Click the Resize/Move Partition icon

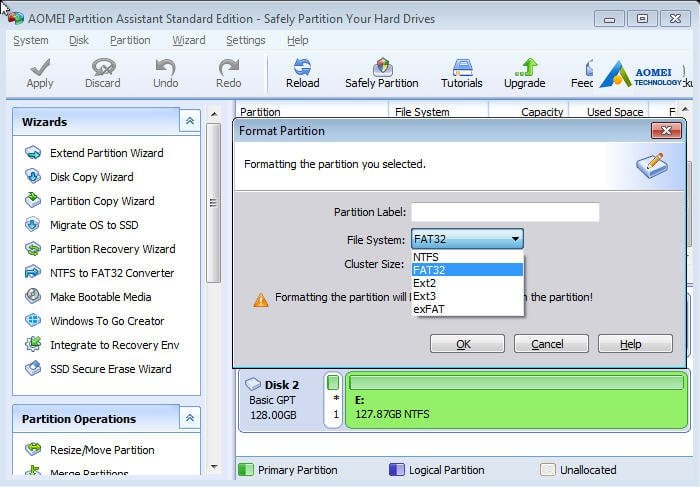[33, 449]
